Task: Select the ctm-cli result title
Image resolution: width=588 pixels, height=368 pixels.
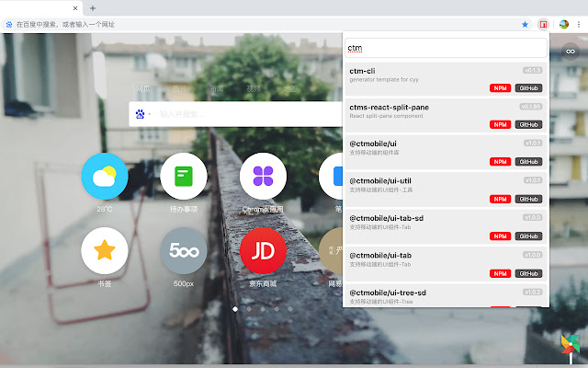Action: tap(362, 71)
